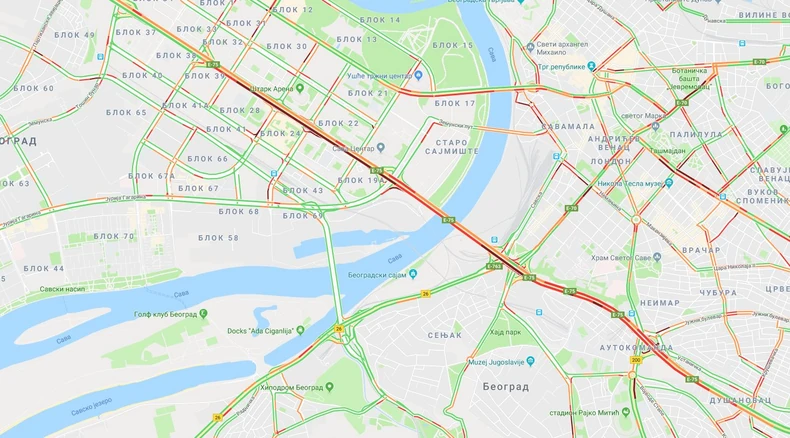
Task: Open the Docks "Ada Ciganlija" marker
Action: [300, 331]
